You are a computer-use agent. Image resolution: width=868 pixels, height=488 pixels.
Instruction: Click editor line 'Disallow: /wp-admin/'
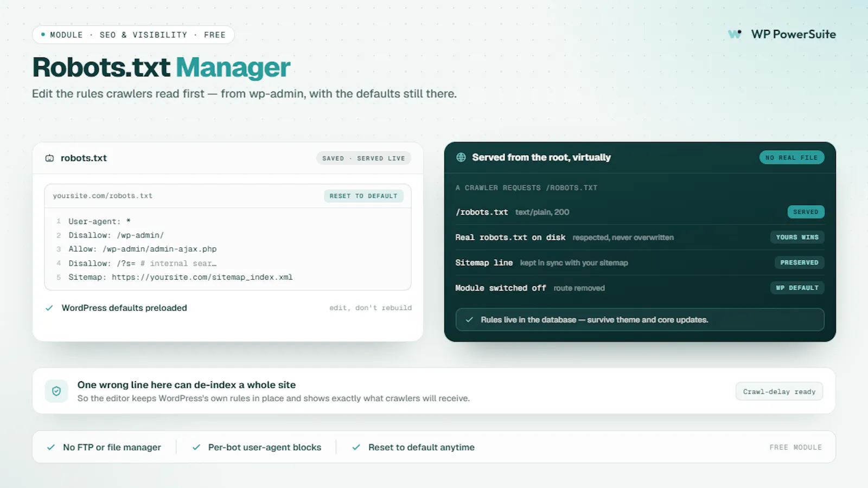click(116, 235)
